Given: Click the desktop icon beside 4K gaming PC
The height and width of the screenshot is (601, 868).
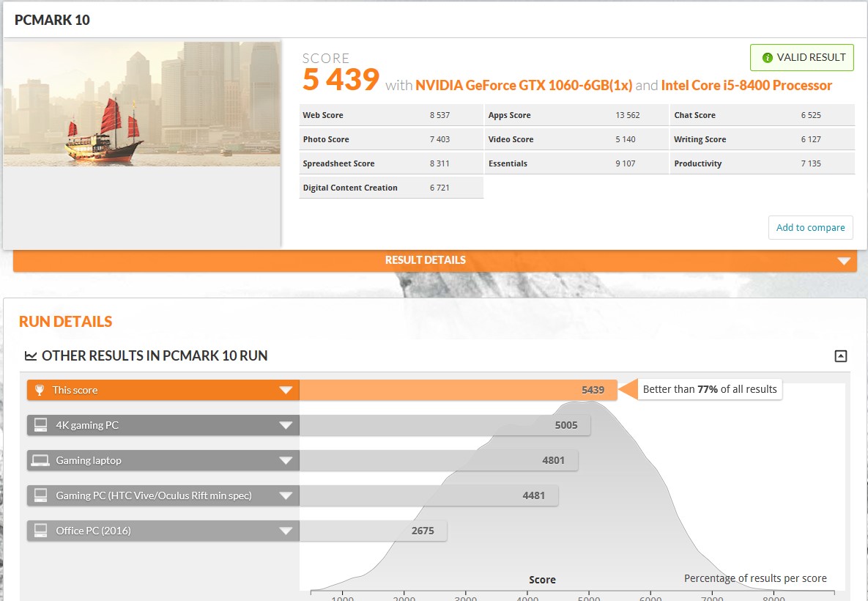Looking at the screenshot, I should (x=40, y=425).
